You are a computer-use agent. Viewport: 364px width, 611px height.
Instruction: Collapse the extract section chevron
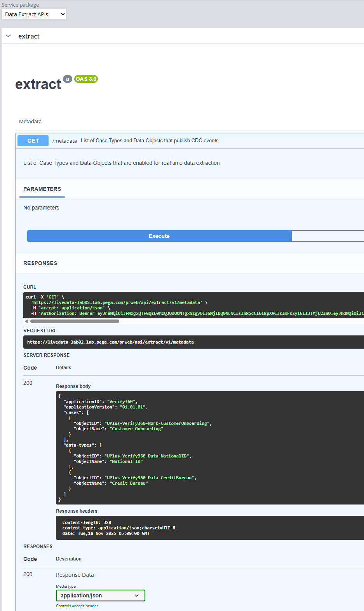(9, 36)
